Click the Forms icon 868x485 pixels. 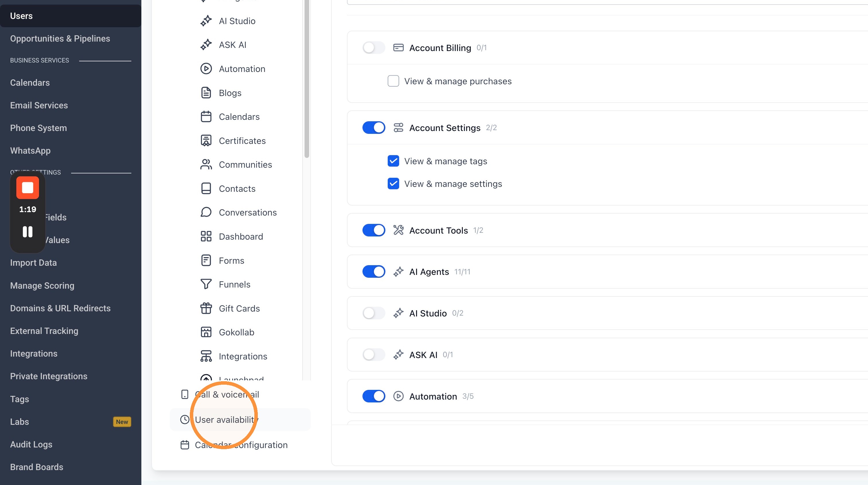pyautogui.click(x=206, y=260)
